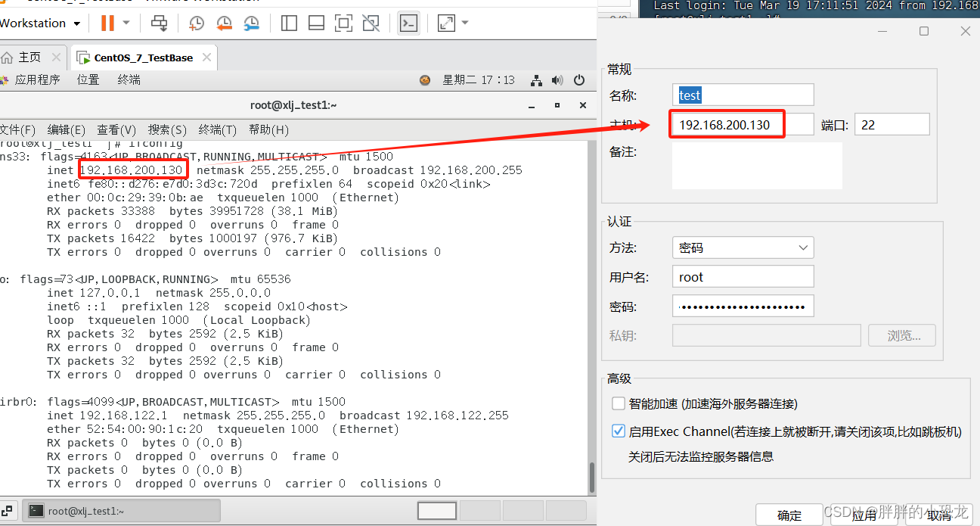Image resolution: width=980 pixels, height=526 pixels.
Task: Open the terminal 帮助(H) menu
Action: pyautogui.click(x=268, y=130)
